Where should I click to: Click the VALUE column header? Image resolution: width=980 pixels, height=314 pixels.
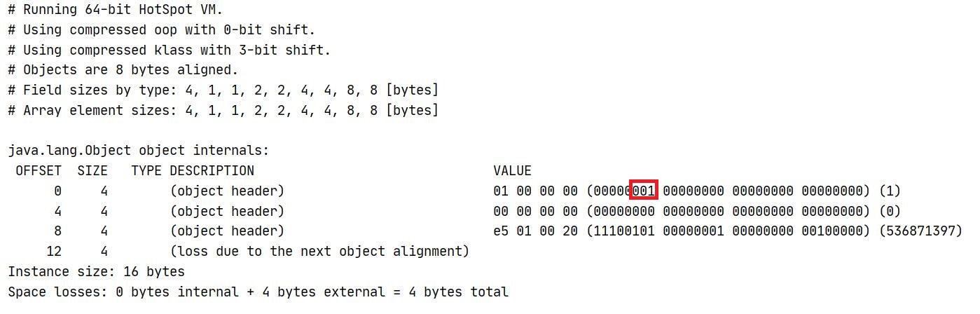(x=512, y=170)
